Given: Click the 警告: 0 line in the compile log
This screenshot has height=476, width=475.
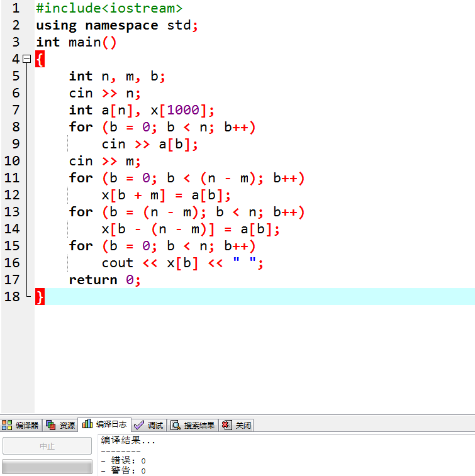Looking at the screenshot, I should pos(124,470).
